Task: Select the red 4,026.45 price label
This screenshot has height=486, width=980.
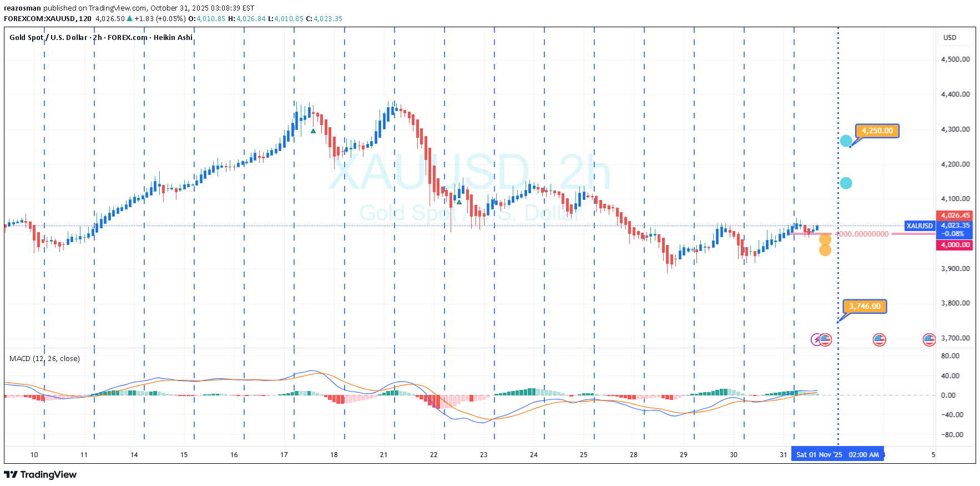Action: click(x=954, y=216)
